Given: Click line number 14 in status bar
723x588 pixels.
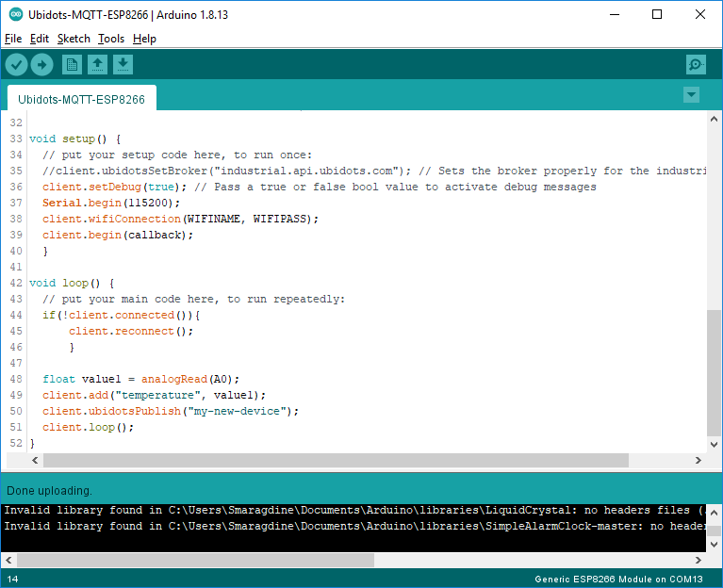Looking at the screenshot, I should (12, 580).
